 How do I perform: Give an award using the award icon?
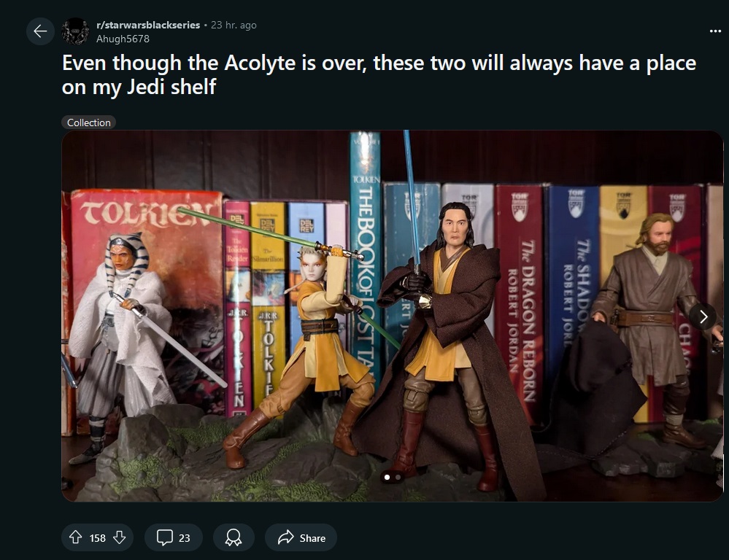point(234,537)
